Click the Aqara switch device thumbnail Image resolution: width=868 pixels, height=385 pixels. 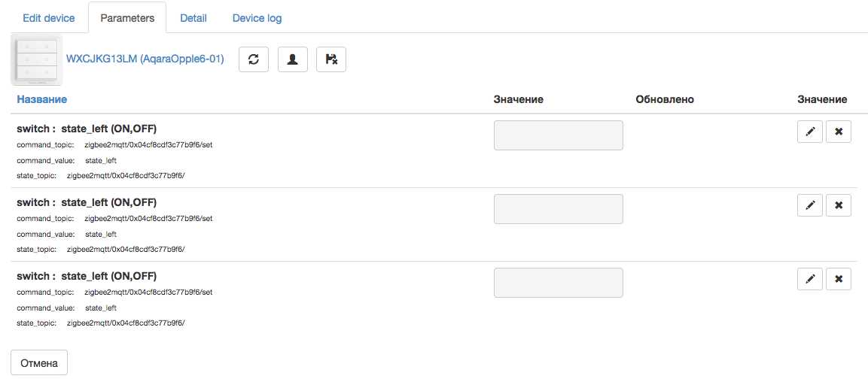coord(36,59)
